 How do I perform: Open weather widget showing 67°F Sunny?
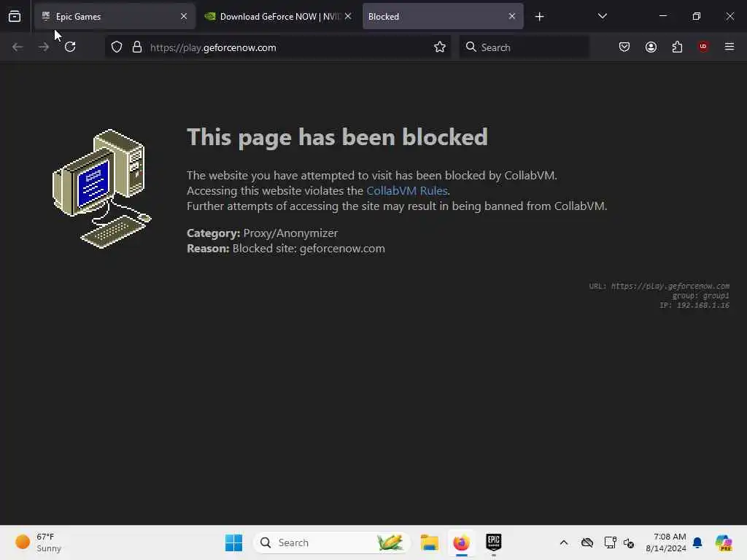(x=39, y=542)
